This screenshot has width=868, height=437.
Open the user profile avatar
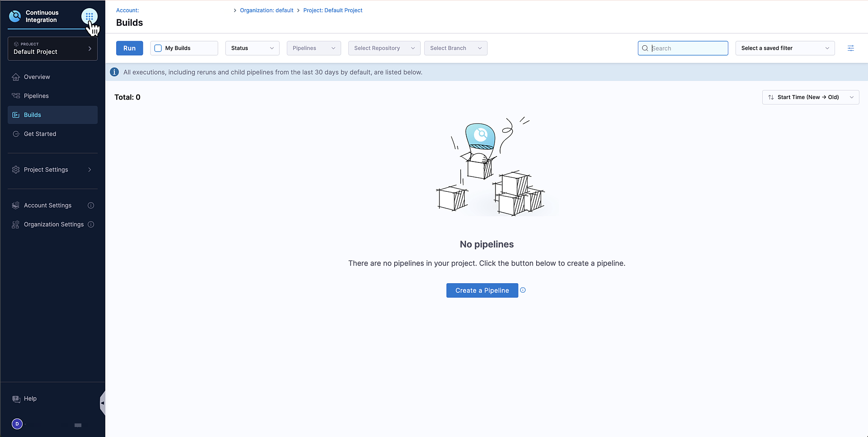click(17, 424)
